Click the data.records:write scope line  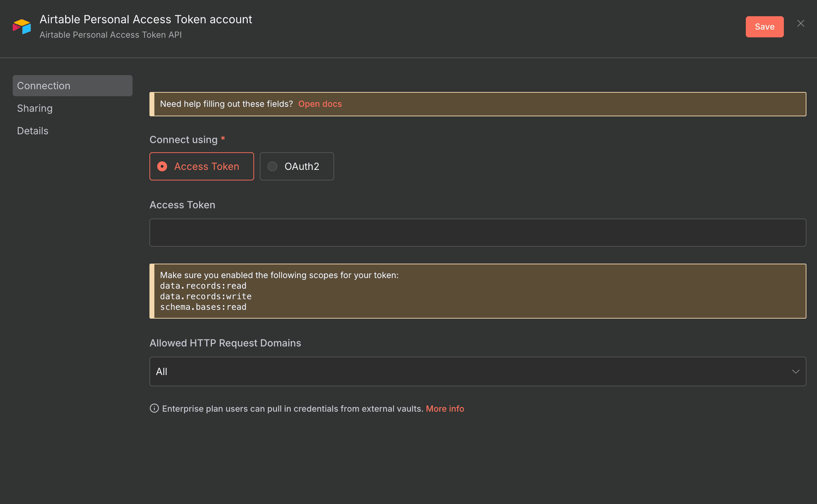206,296
